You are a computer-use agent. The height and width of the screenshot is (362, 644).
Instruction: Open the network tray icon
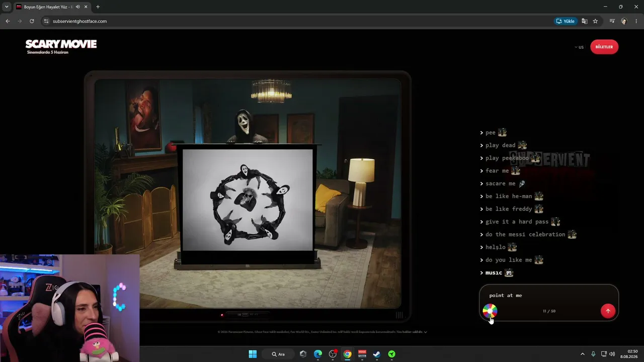604,354
